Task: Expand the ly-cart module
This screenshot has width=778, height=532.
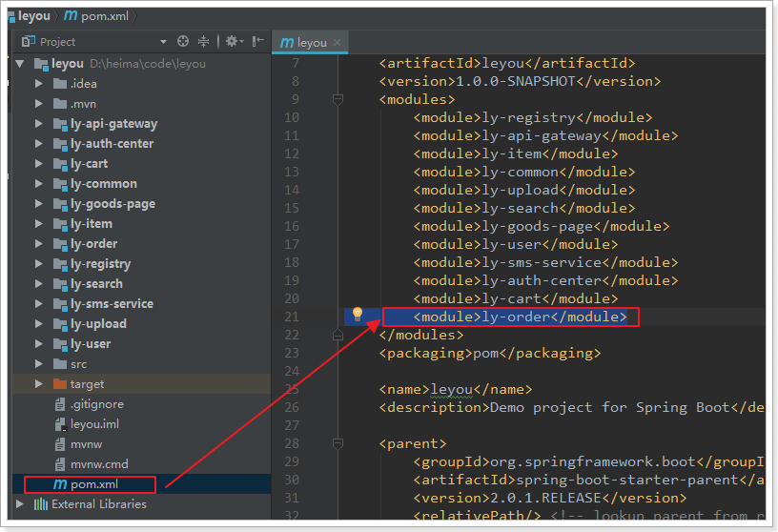Action: pyautogui.click(x=38, y=164)
